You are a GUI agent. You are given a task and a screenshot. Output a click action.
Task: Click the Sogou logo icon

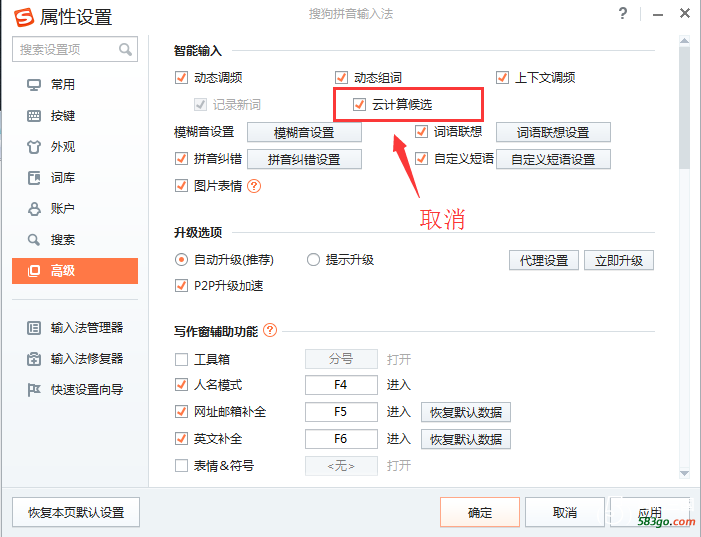(x=24, y=17)
